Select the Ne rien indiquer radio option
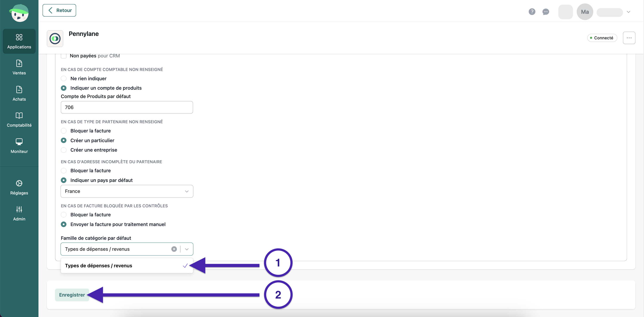 click(x=64, y=78)
